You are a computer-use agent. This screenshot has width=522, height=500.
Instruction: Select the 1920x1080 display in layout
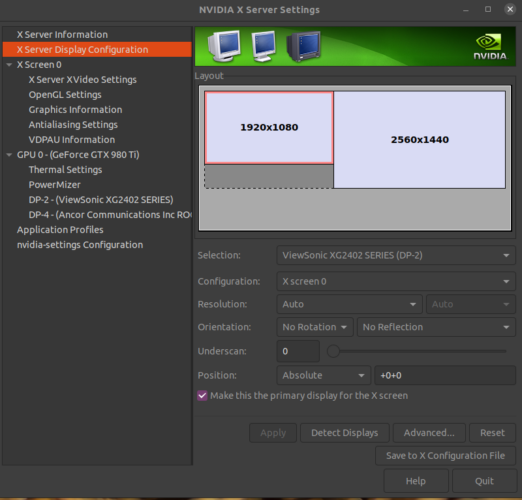[x=269, y=128]
